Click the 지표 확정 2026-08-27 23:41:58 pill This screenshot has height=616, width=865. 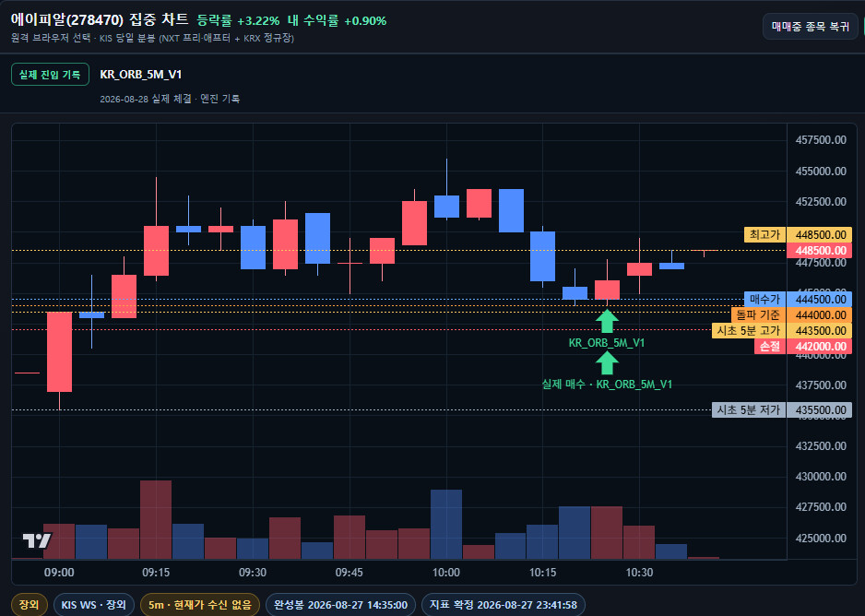click(x=504, y=605)
